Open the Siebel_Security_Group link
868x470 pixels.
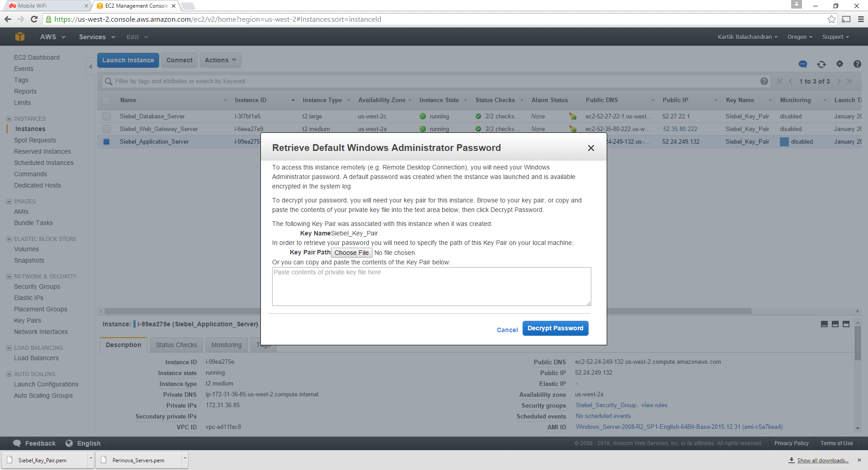tap(606, 405)
